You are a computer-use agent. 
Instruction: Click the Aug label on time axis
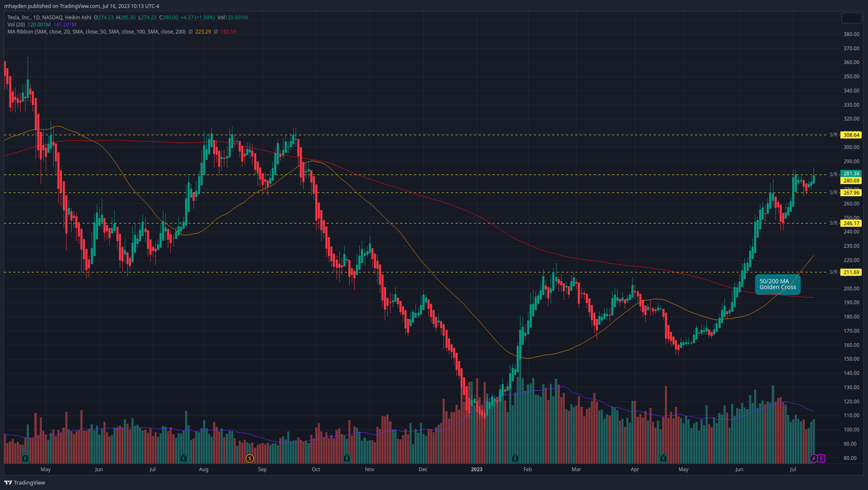(203, 469)
